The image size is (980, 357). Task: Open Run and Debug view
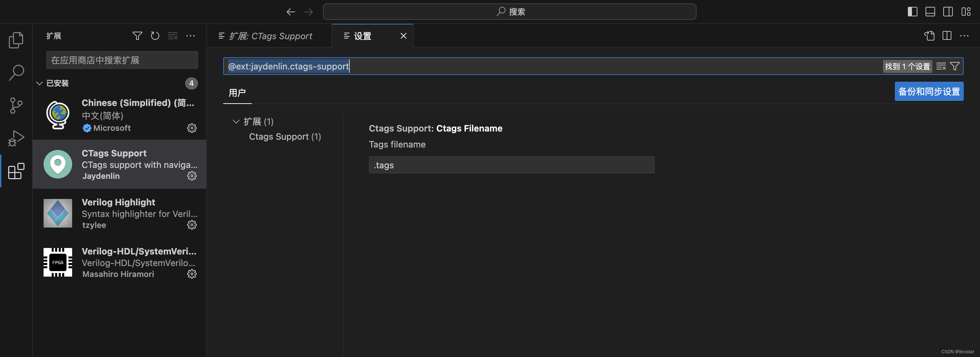pyautogui.click(x=16, y=138)
